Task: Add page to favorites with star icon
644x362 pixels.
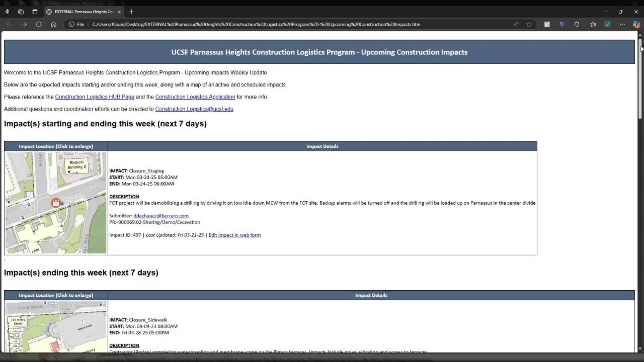Action: pyautogui.click(x=529, y=24)
